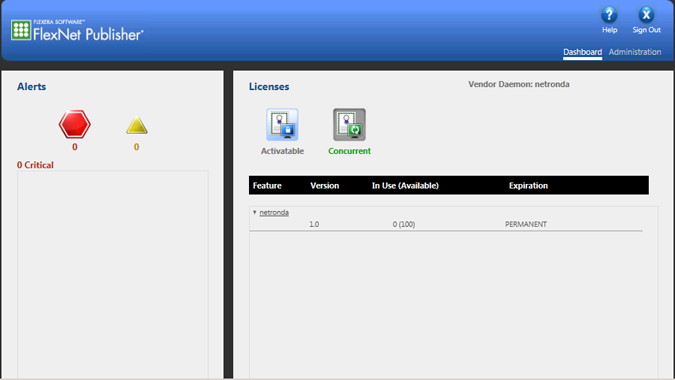Viewport: 675px width, 380px height.
Task: Select the PERMANENT expiration value
Action: [x=526, y=224]
